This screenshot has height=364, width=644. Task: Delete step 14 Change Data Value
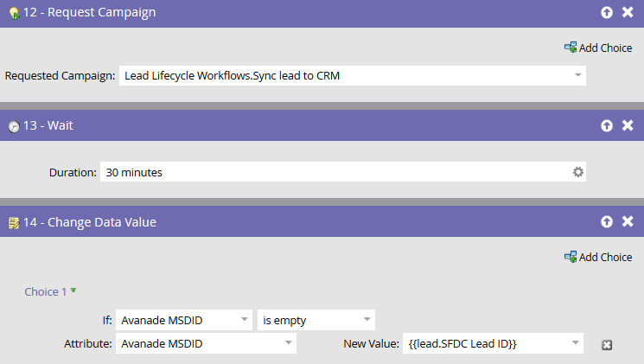pyautogui.click(x=628, y=222)
